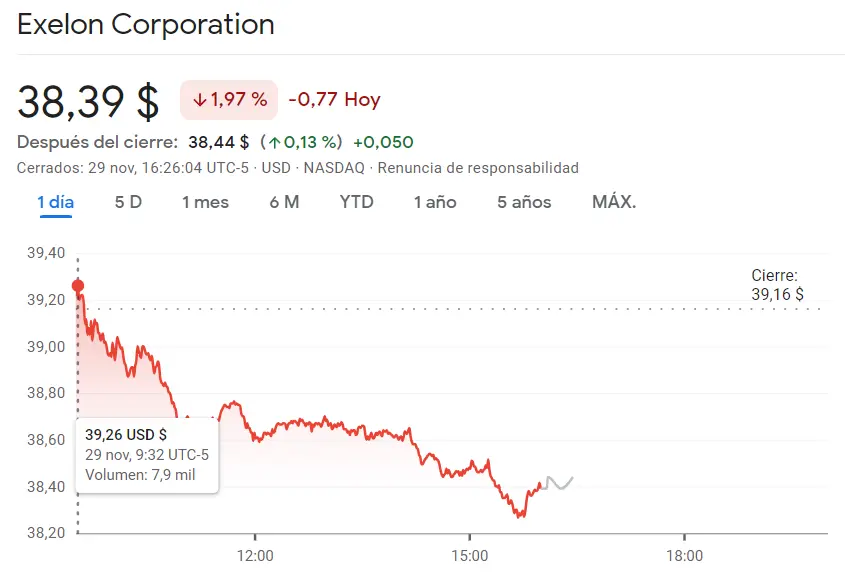Switch to the "5 D" chart range
845x581 pixels.
128,202
